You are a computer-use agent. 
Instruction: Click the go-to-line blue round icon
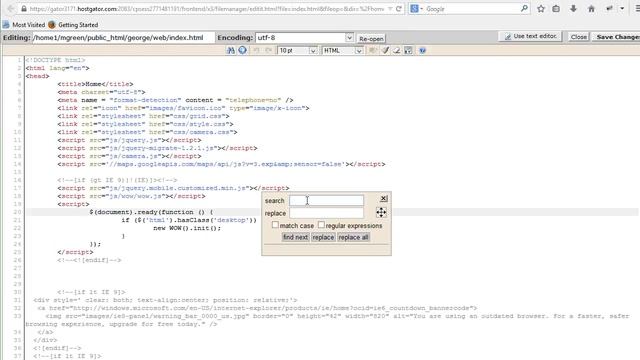tap(242, 51)
